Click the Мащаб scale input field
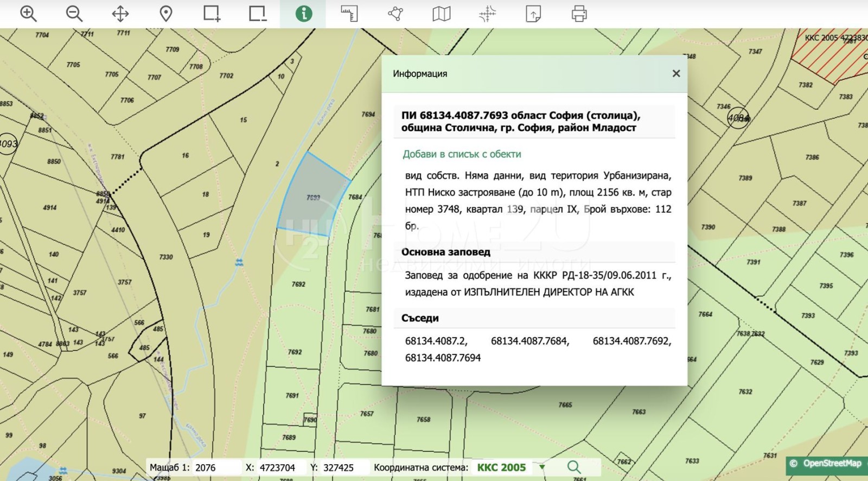Screen dimensions: 868x481 (216, 467)
